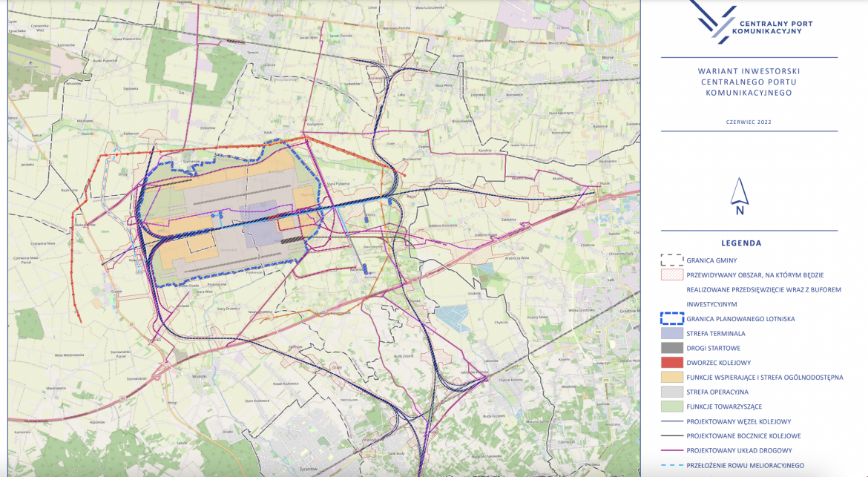Click the black Projektowane Bocznice Kolejowe line symbol

click(x=671, y=435)
